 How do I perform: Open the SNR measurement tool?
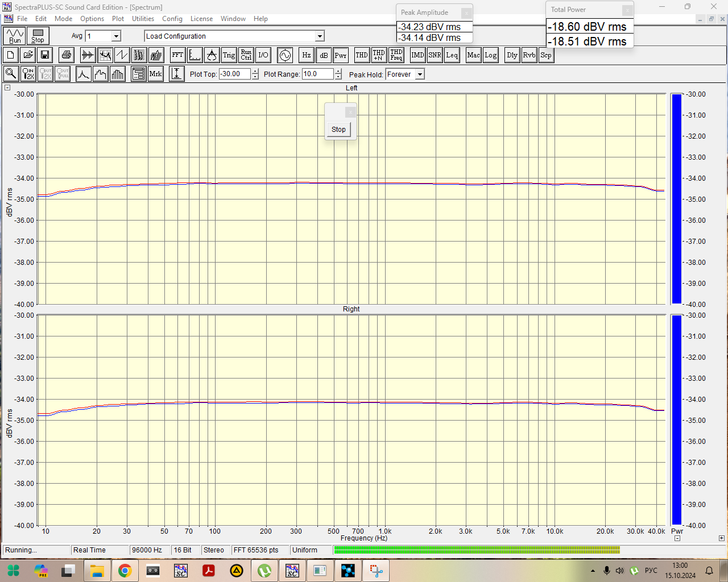(435, 55)
